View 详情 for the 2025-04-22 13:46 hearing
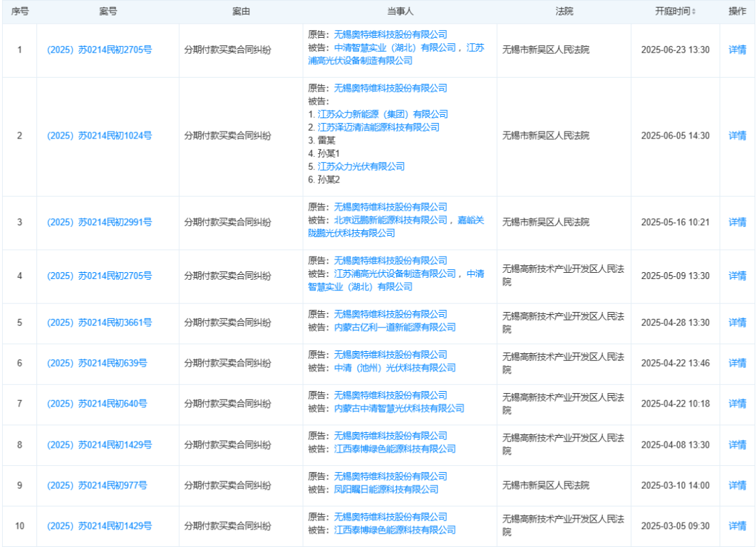 737,363
